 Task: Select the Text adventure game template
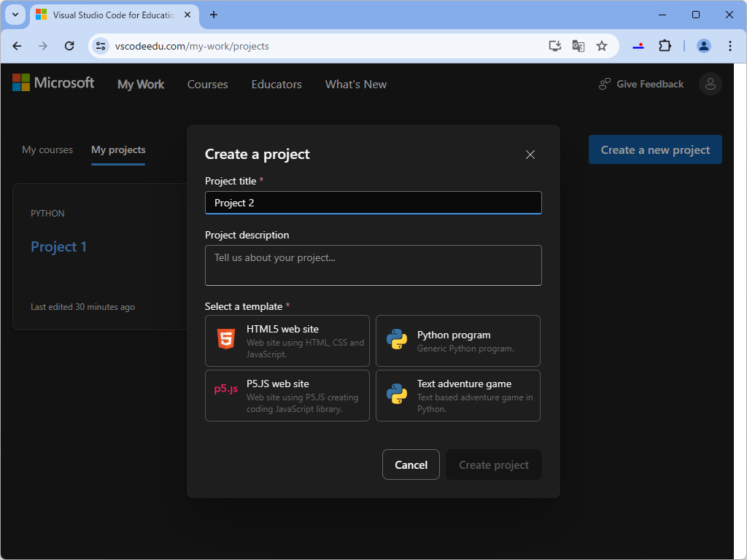(x=458, y=396)
